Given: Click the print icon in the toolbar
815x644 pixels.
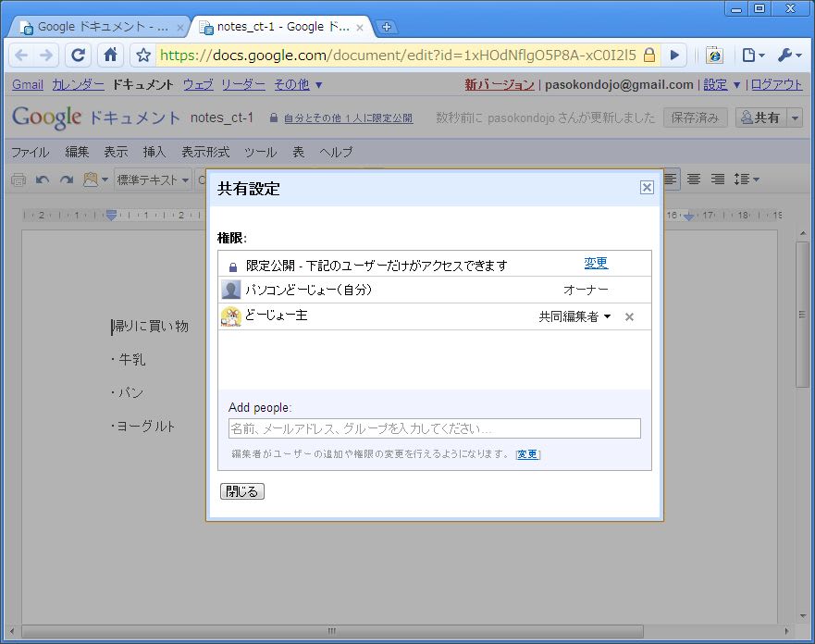Looking at the screenshot, I should [19, 180].
